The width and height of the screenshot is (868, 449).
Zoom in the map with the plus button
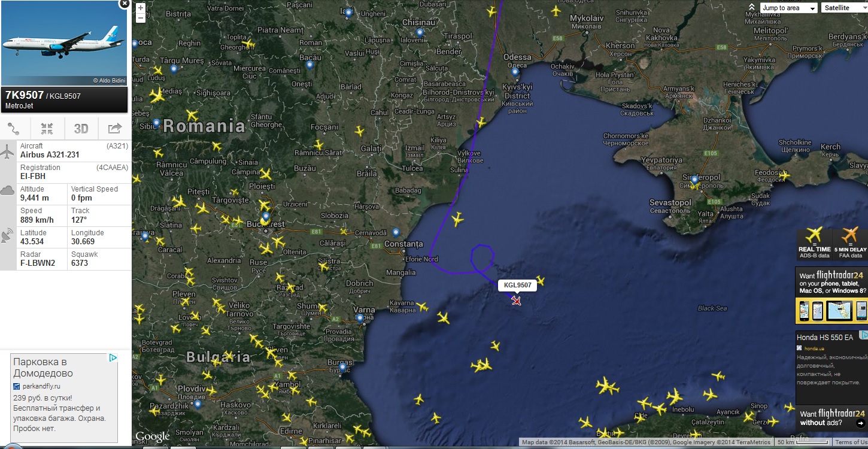141,8
